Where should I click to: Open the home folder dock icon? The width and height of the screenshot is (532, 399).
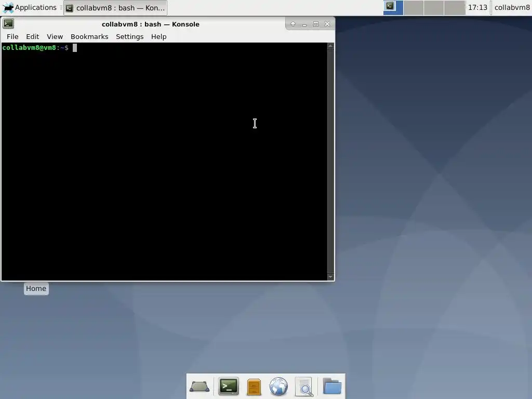[332, 386]
